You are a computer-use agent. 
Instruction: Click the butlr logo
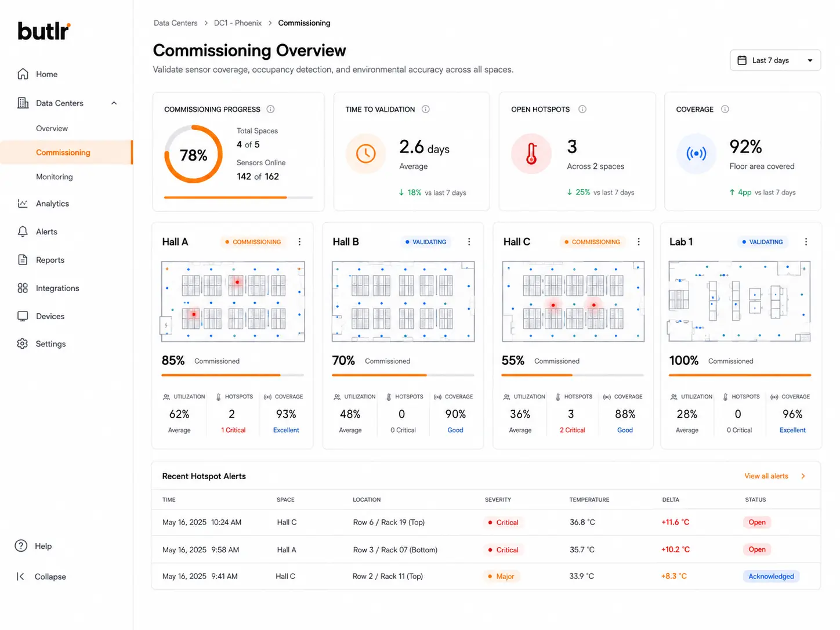click(44, 31)
